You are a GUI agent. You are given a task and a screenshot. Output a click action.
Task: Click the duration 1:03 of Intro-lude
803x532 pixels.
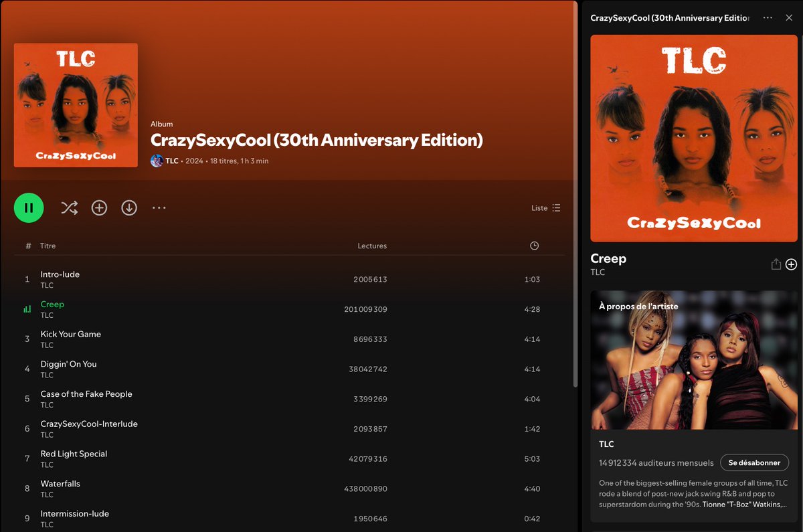532,280
